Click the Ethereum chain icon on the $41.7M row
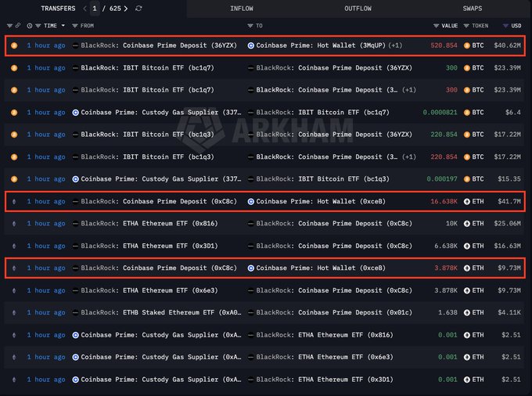Image resolution: width=532 pixels, height=396 pixels. 14,202
